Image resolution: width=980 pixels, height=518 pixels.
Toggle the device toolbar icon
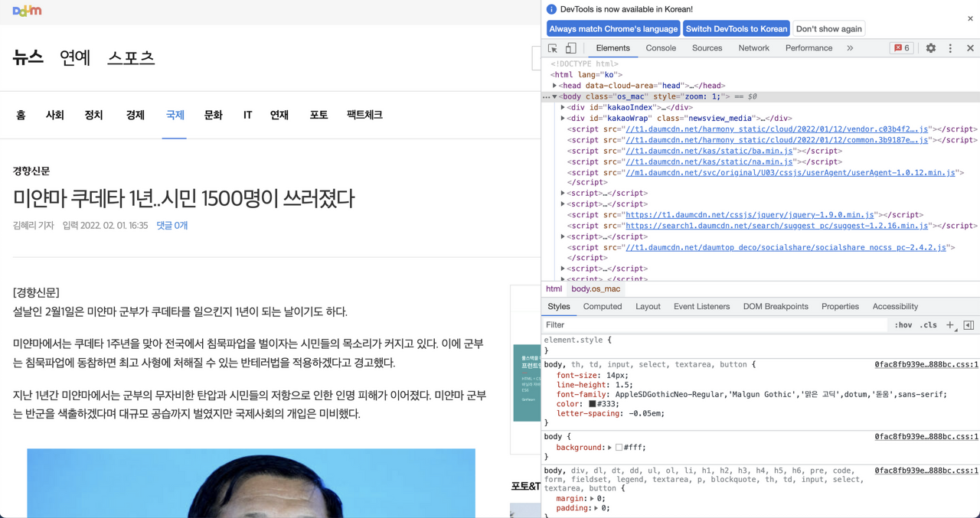pos(570,48)
